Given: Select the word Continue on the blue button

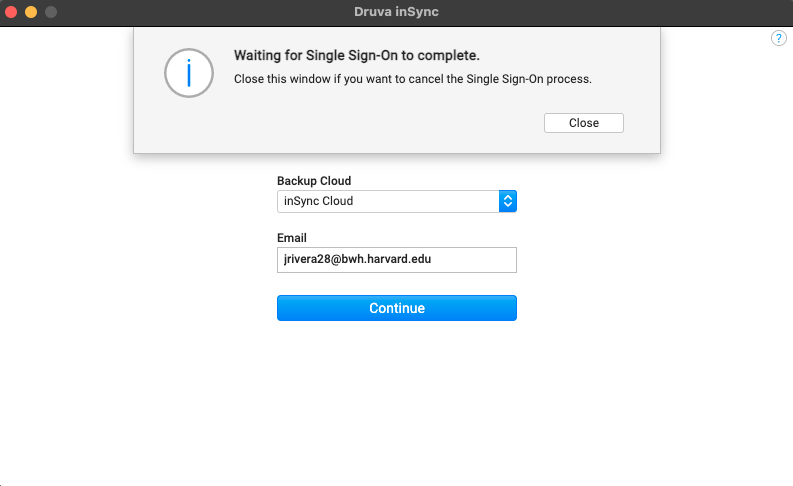Looking at the screenshot, I should [397, 308].
